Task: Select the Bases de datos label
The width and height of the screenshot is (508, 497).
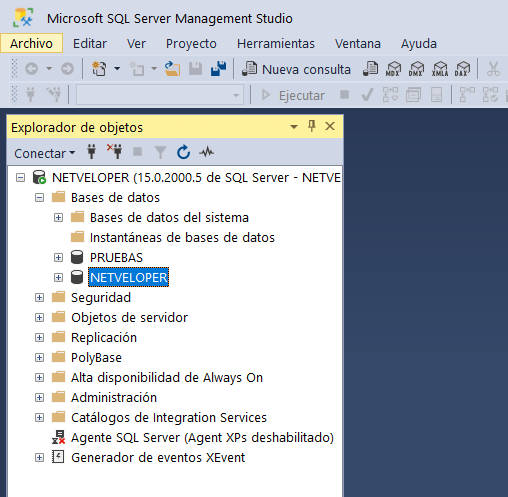Action: [x=115, y=198]
